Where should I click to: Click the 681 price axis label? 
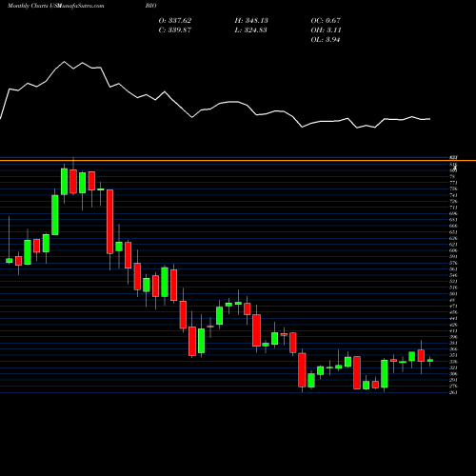pyautogui.click(x=453, y=220)
